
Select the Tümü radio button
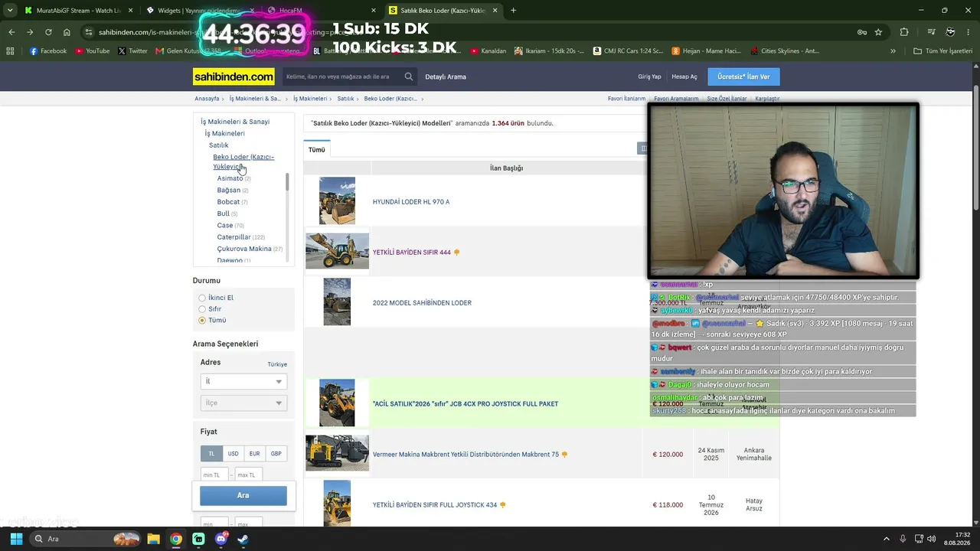click(202, 320)
